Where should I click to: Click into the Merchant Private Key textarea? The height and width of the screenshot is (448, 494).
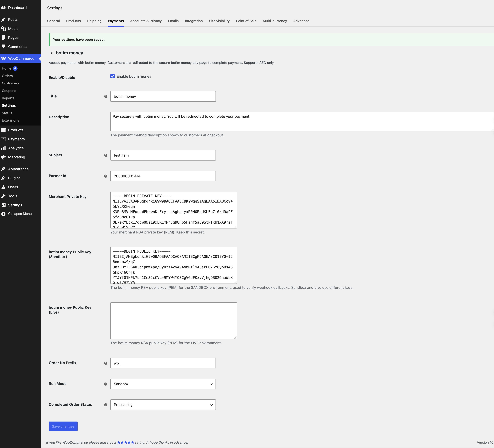[173, 210]
